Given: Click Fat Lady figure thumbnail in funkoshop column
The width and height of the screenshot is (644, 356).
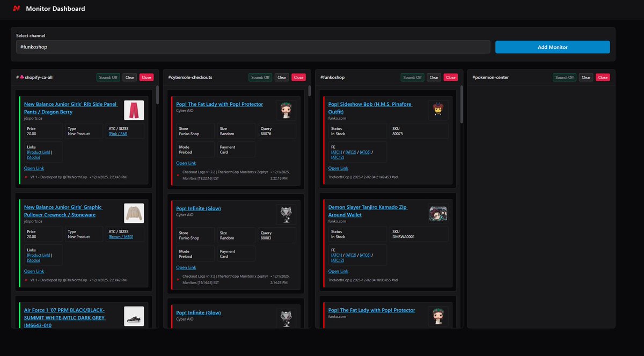Looking at the screenshot, I should click(x=438, y=316).
